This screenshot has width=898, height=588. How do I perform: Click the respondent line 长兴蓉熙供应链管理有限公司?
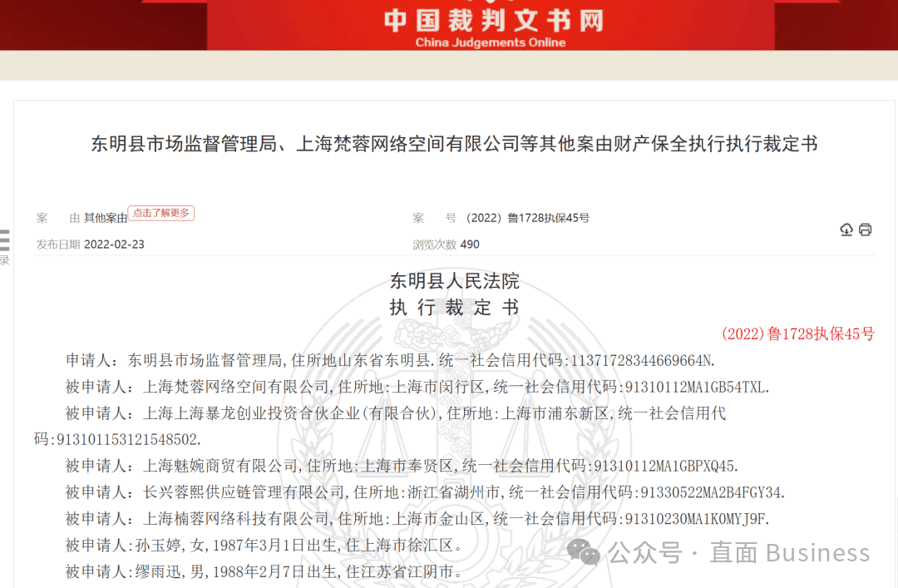click(x=425, y=492)
